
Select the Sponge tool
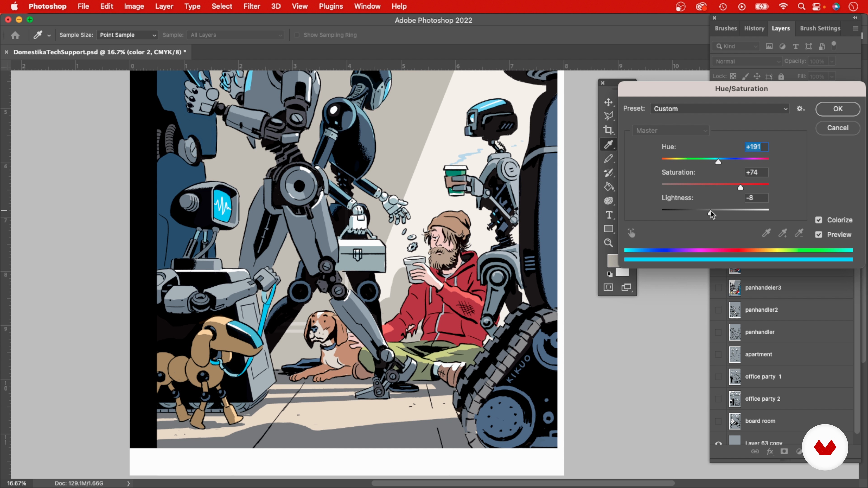pyautogui.click(x=608, y=201)
